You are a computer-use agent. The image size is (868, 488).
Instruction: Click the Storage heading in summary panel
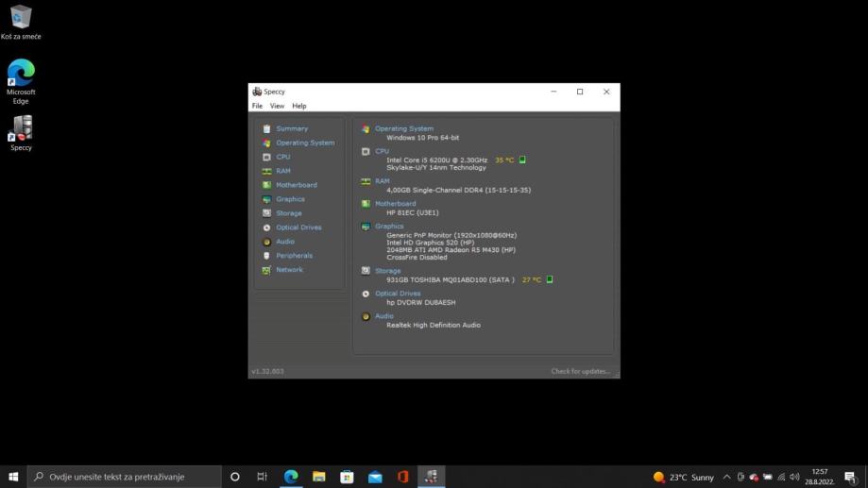pyautogui.click(x=387, y=271)
